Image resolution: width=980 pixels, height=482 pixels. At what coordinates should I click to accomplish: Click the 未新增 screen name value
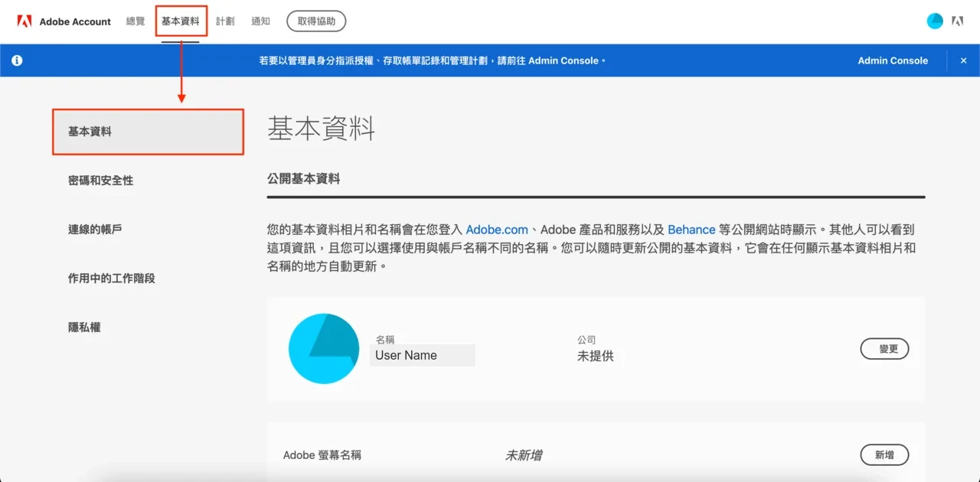coord(524,455)
